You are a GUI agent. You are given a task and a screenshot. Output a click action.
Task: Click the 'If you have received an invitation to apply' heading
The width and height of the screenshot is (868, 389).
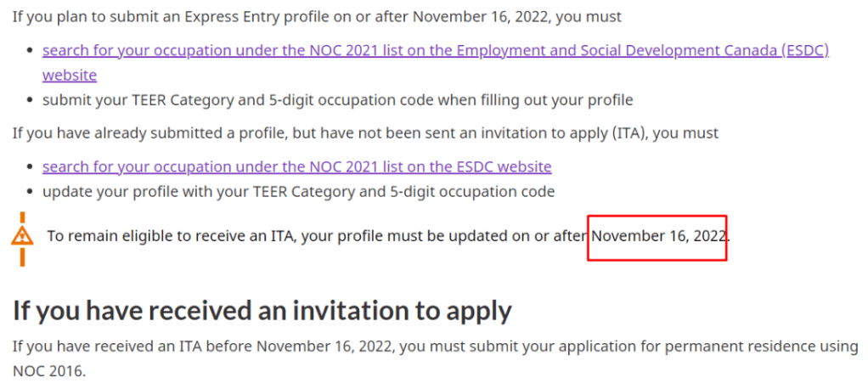click(262, 311)
